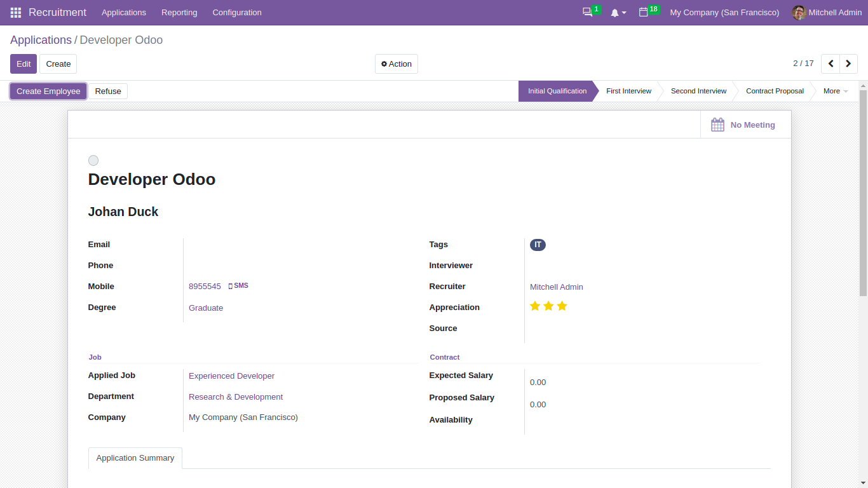Go to the next application record

[848, 64]
